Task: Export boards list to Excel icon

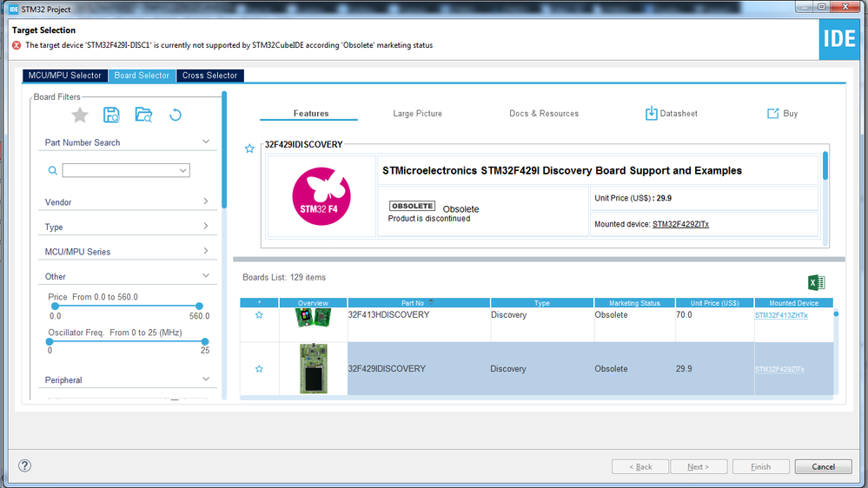Action: 817,282
